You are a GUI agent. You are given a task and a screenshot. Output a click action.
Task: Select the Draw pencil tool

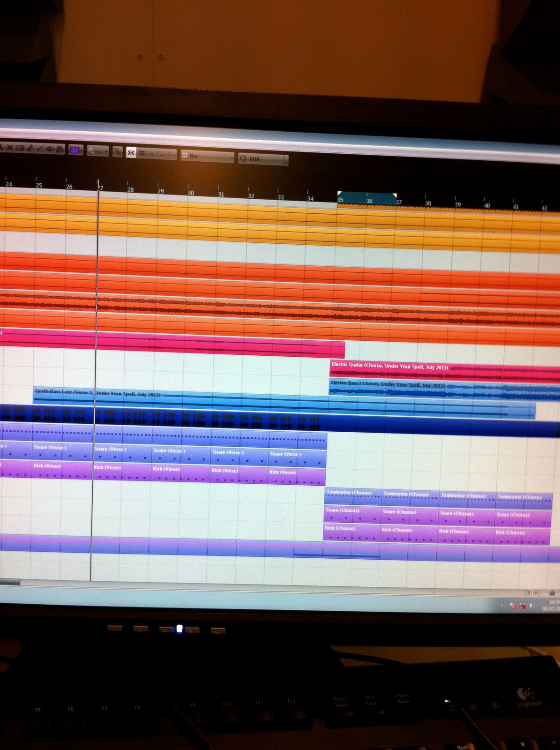coord(30,149)
